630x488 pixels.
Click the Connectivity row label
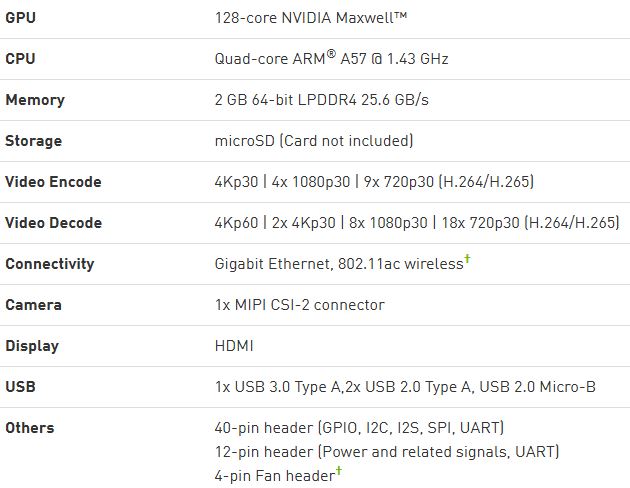50,263
